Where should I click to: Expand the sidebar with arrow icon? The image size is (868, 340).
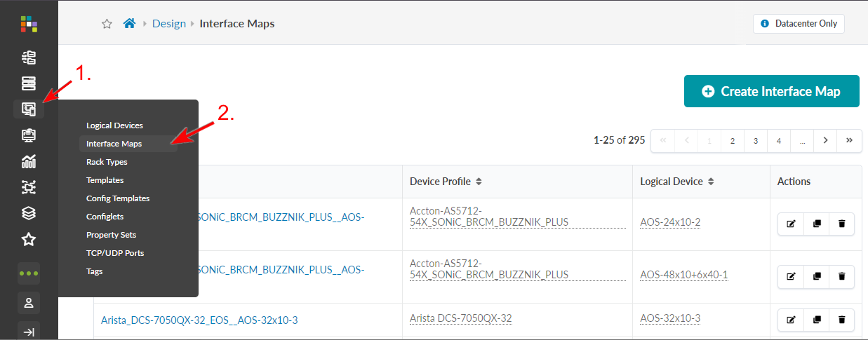[29, 332]
